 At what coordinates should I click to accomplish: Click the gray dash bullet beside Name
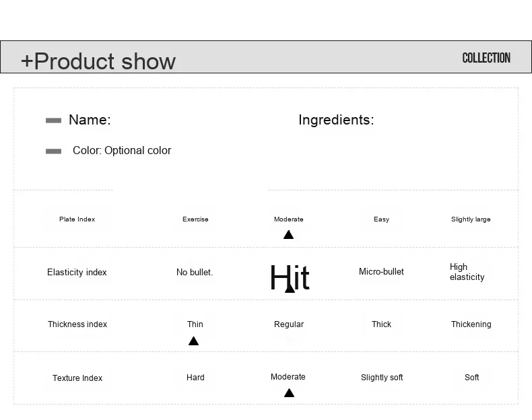(x=53, y=120)
